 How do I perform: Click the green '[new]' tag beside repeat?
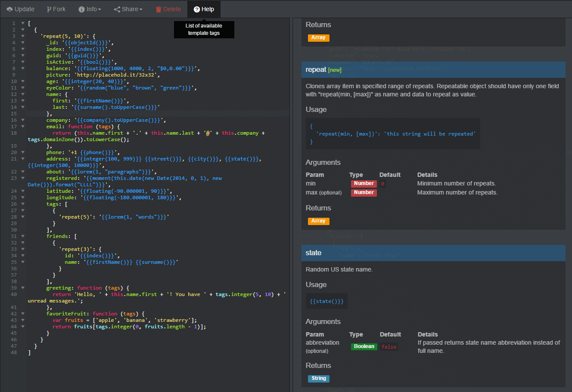click(335, 70)
